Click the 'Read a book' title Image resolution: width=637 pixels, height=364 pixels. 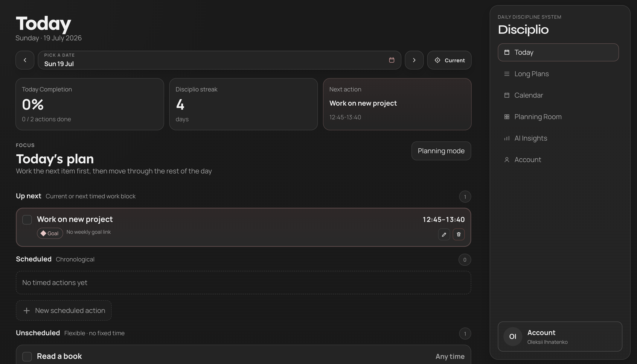[59, 356]
